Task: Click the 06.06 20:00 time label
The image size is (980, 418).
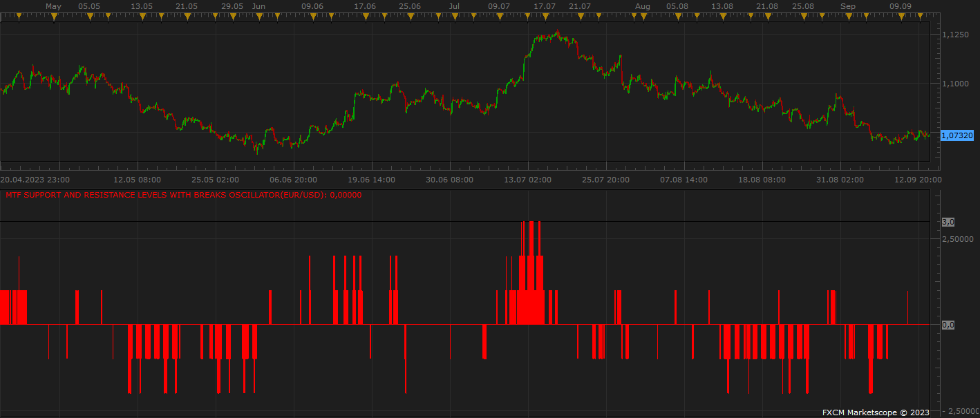Action: [294, 180]
